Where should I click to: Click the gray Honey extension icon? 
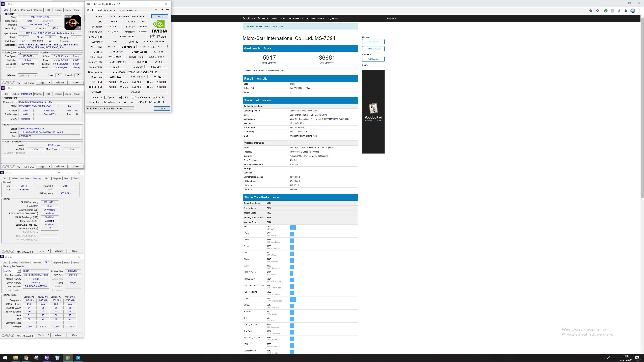tap(612, 11)
